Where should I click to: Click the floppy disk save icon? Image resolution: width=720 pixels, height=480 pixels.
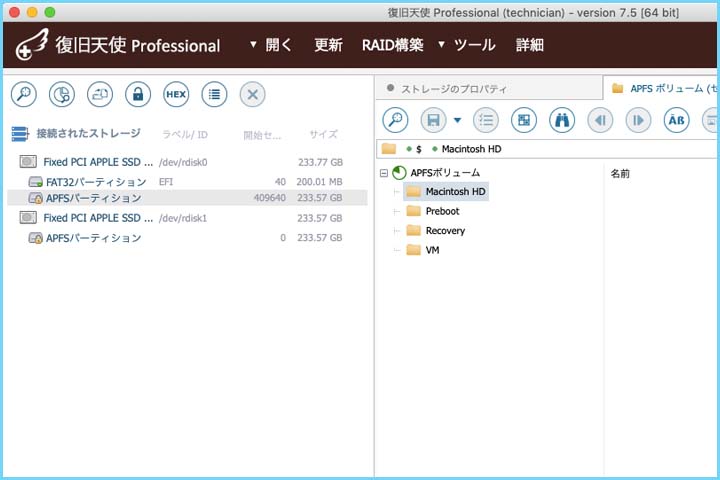tap(433, 120)
